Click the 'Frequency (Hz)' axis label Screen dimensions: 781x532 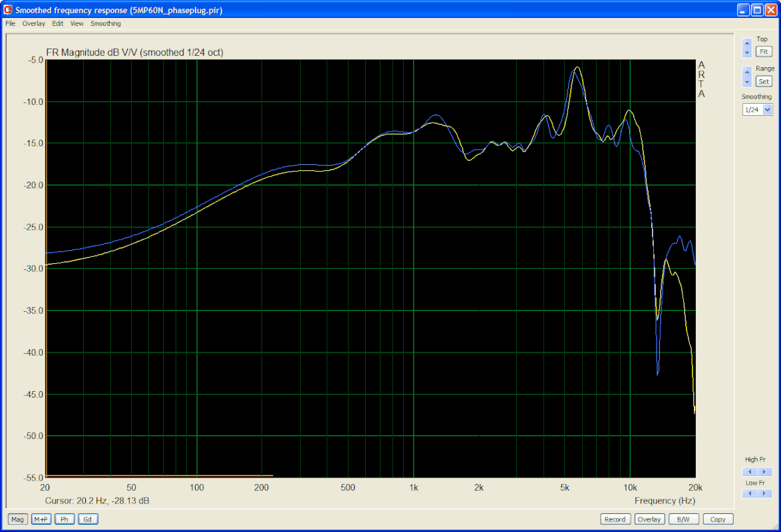point(665,501)
